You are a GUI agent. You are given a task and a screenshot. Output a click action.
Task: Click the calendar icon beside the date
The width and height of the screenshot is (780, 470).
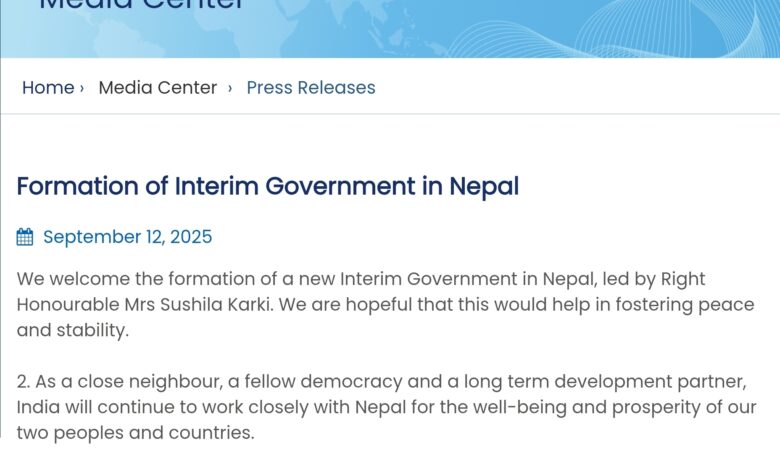click(x=25, y=237)
